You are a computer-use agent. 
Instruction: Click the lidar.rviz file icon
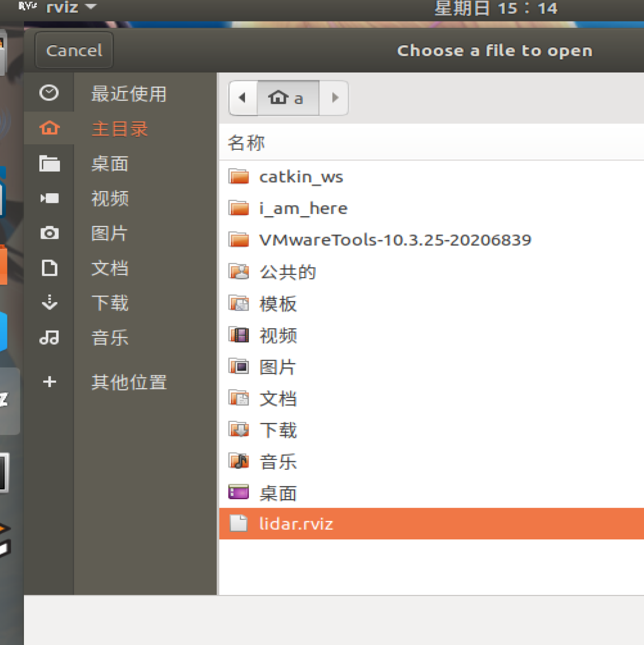point(238,524)
